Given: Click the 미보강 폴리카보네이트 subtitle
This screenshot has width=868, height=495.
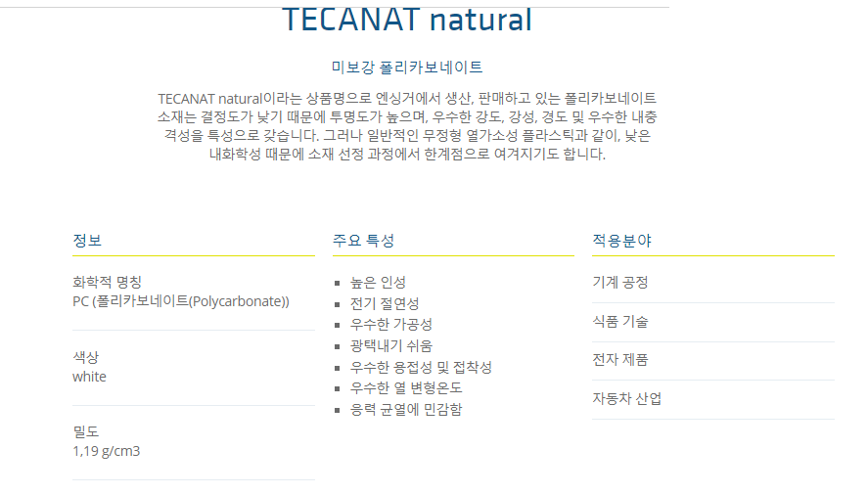Looking at the screenshot, I should click(407, 67).
